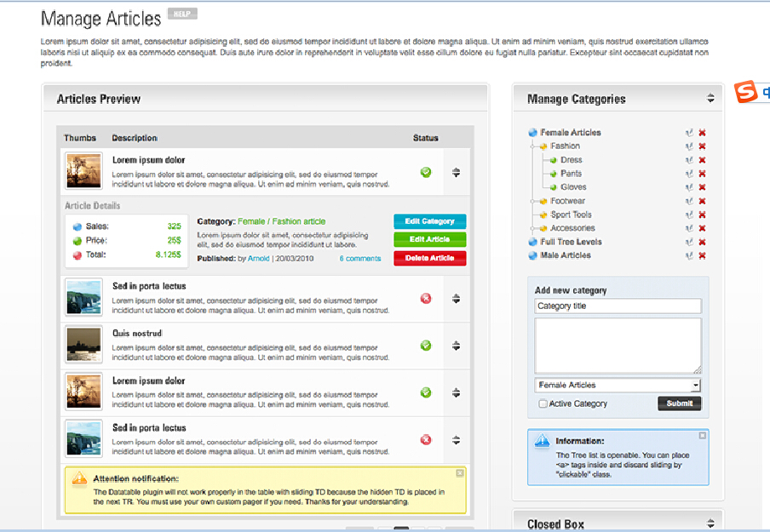
Task: Close the Attention notification box
Action: point(460,473)
